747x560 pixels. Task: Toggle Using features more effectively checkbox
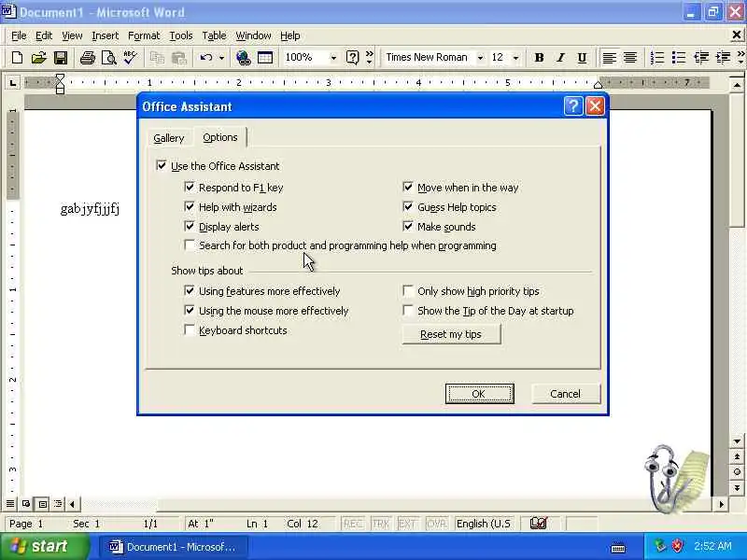click(x=190, y=290)
